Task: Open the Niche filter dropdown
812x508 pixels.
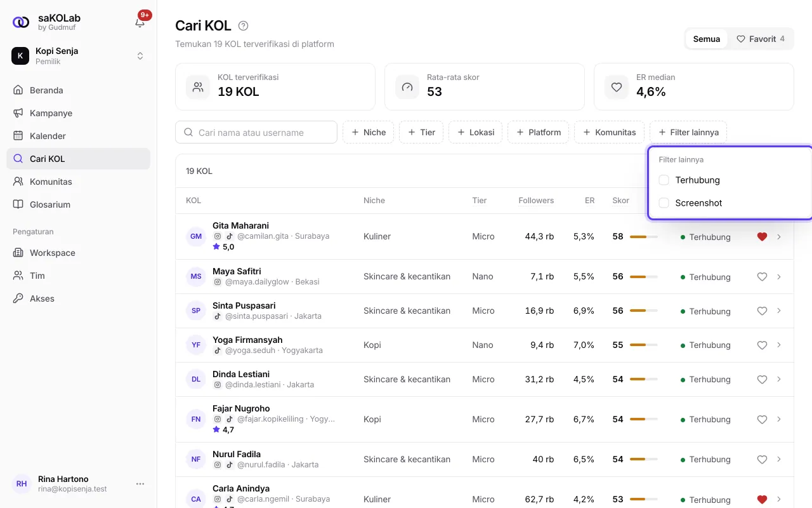Action: pyautogui.click(x=369, y=132)
